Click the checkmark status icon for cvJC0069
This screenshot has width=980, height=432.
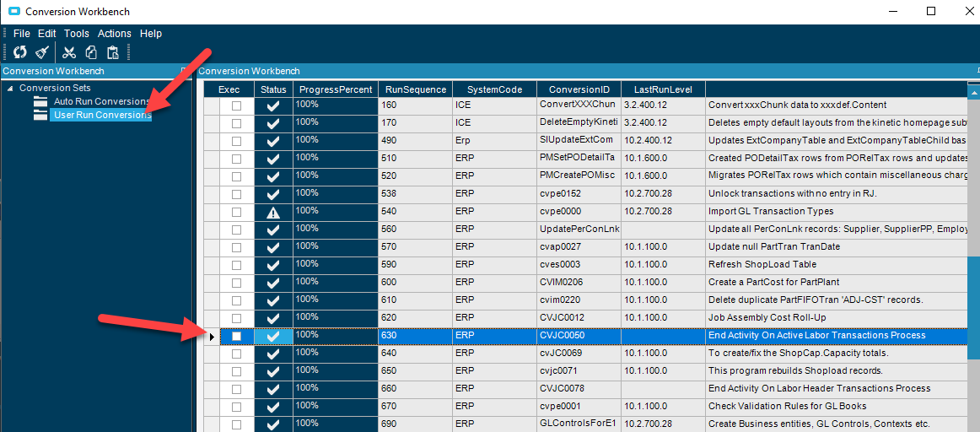(273, 354)
